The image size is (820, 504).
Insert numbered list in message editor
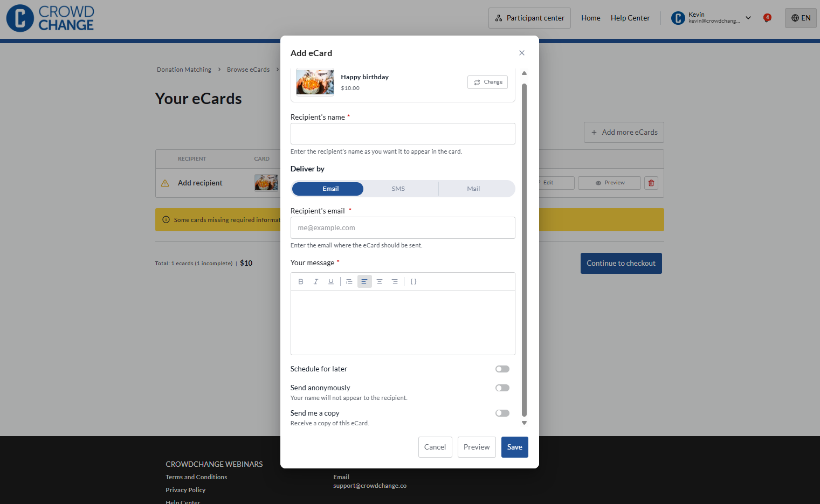[349, 281]
